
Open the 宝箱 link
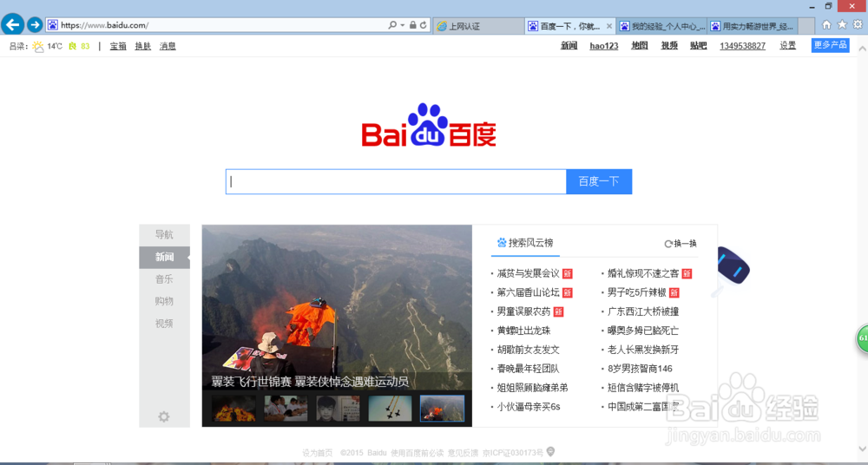118,46
